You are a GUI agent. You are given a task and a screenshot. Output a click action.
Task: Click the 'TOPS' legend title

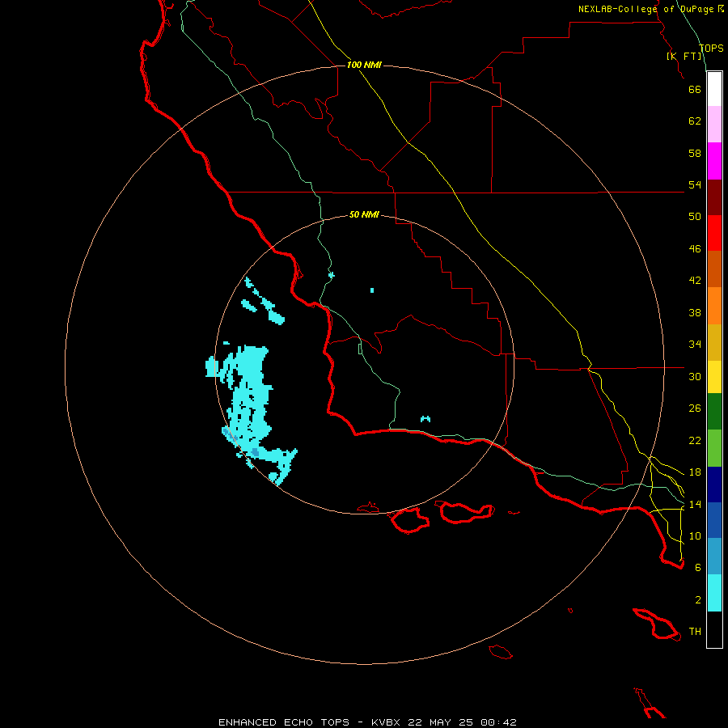click(x=711, y=49)
